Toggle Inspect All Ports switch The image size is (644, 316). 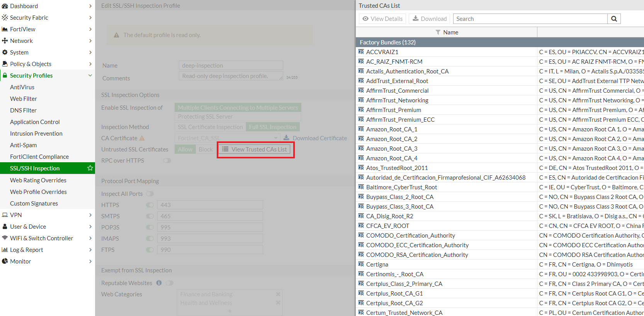tap(150, 194)
